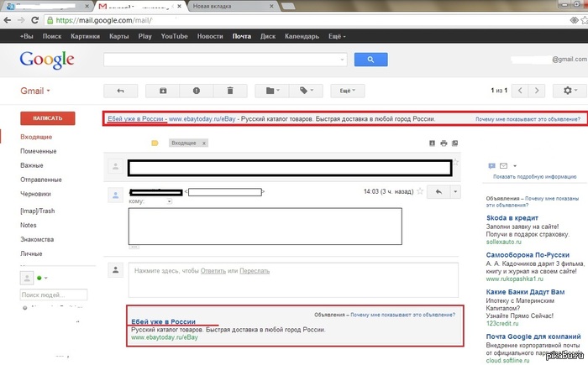Screen dimensions: 588x365
Task: Open the Skoda в кредит ad link
Action: (512, 218)
